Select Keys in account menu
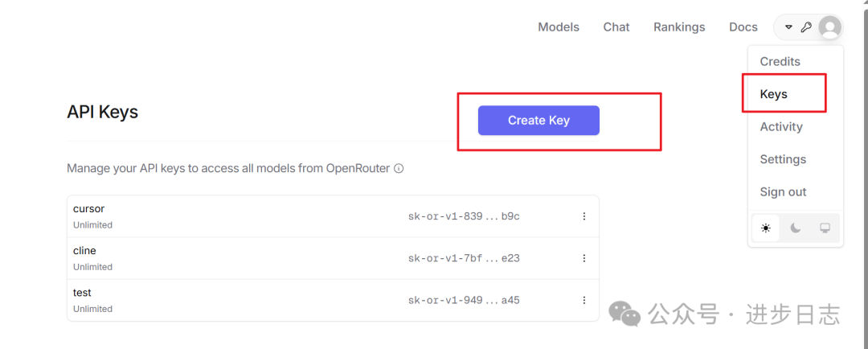Image resolution: width=868 pixels, height=349 pixels. point(773,94)
